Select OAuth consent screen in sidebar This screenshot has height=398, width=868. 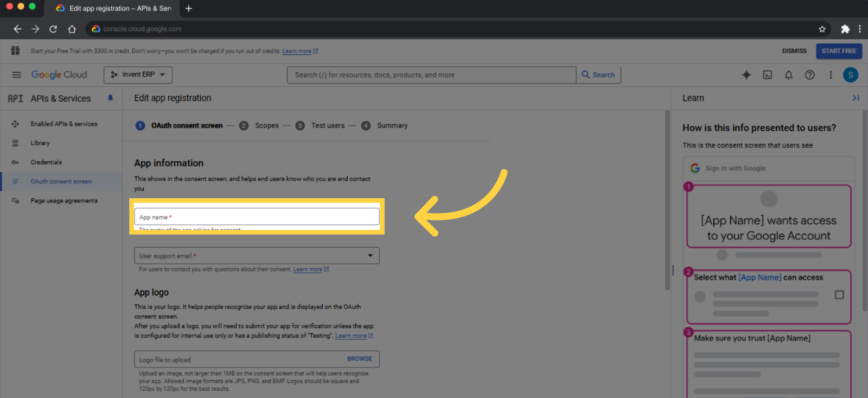tap(61, 181)
